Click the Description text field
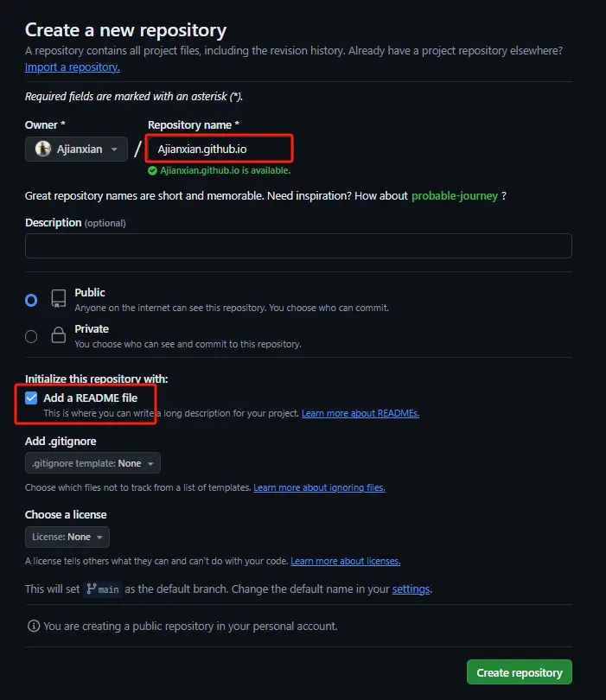 [x=298, y=245]
